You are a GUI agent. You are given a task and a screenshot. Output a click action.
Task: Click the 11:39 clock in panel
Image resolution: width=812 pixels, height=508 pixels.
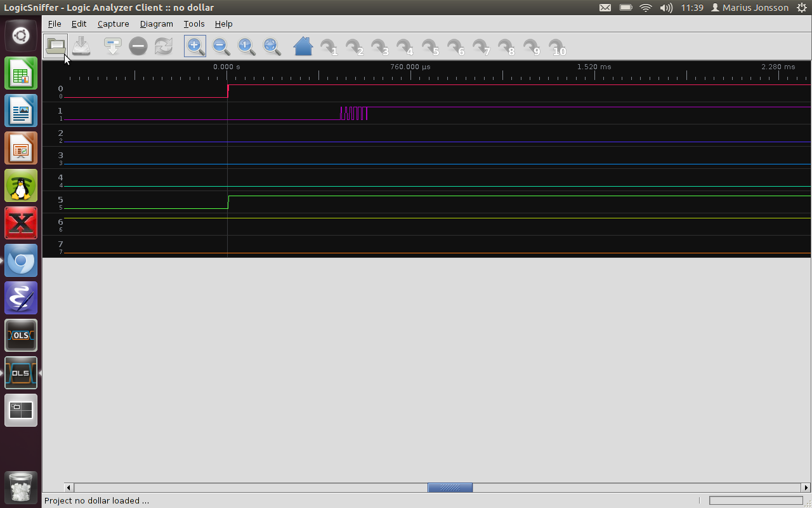tap(692, 8)
